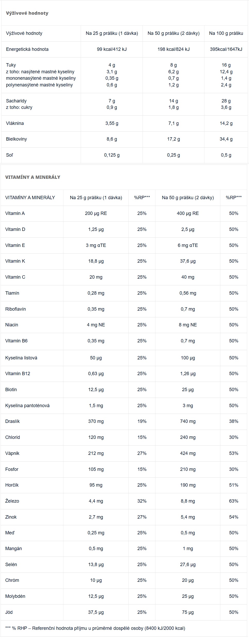Click the Soľ 0,125 g value
This screenshot has height=644, width=249.
tap(112, 155)
